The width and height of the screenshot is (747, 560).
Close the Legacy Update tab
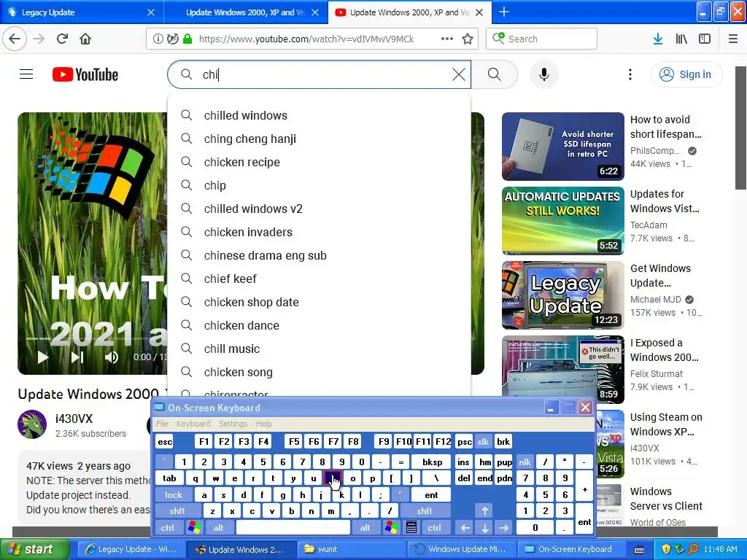pos(150,12)
